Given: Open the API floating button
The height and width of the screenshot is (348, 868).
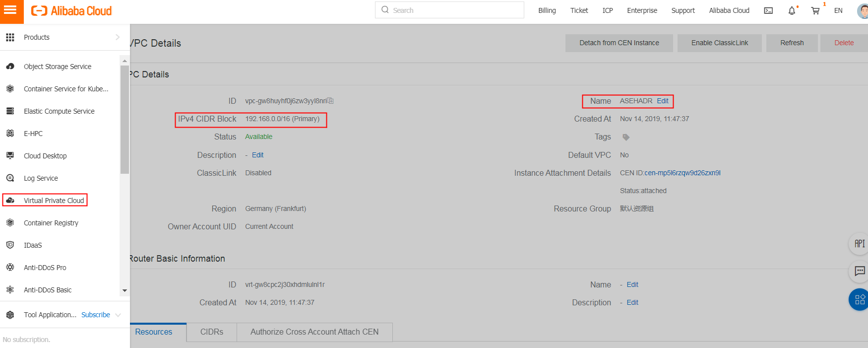Looking at the screenshot, I should tap(859, 244).
